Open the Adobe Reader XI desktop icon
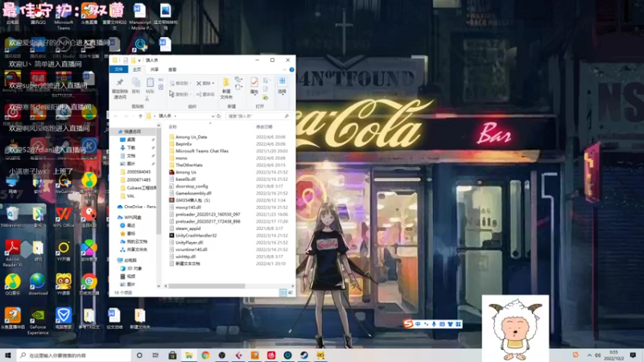 point(13,253)
